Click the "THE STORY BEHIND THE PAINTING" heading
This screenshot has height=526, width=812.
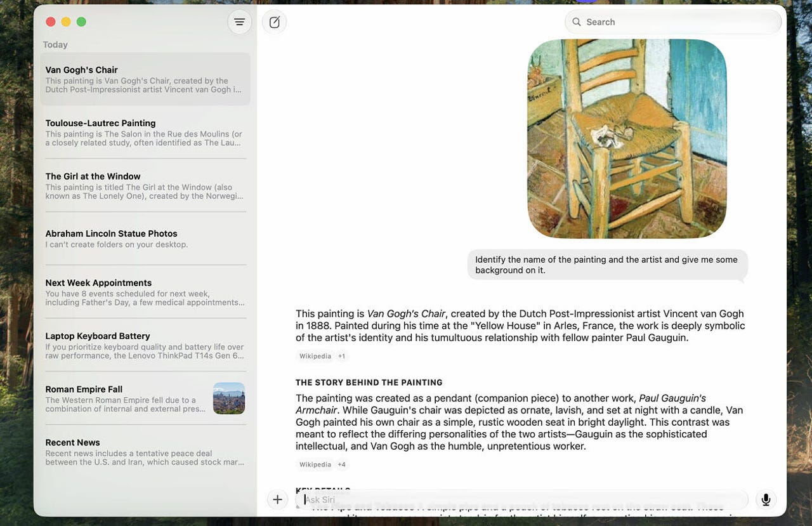(369, 383)
